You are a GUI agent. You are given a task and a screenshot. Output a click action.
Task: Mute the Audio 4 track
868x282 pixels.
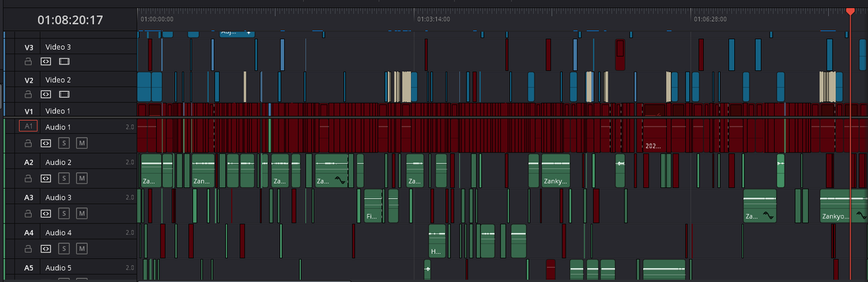click(82, 249)
